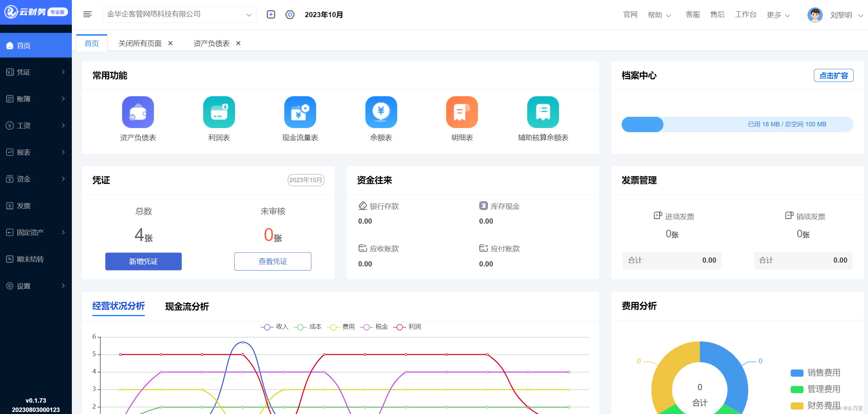Click the 新增凭证 button
868x414 pixels.
point(143,261)
